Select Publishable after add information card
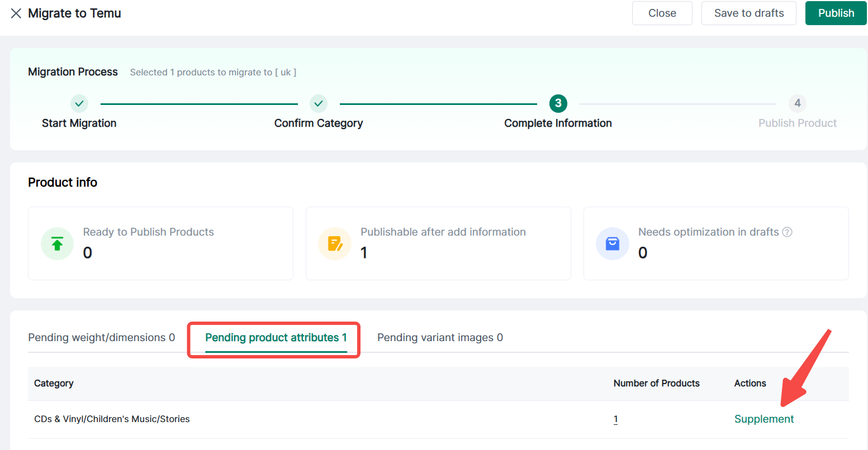Image resolution: width=868 pixels, height=450 pixels. tap(438, 243)
